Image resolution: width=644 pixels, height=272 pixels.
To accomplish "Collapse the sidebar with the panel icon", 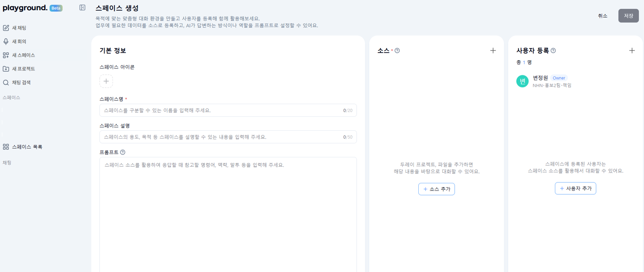I will [82, 7].
